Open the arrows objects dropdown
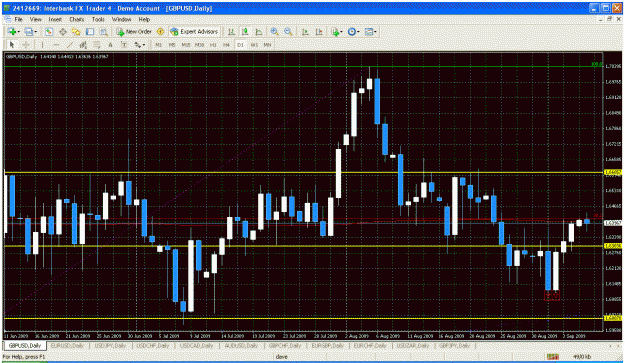The width and height of the screenshot is (625, 363). coord(140,45)
